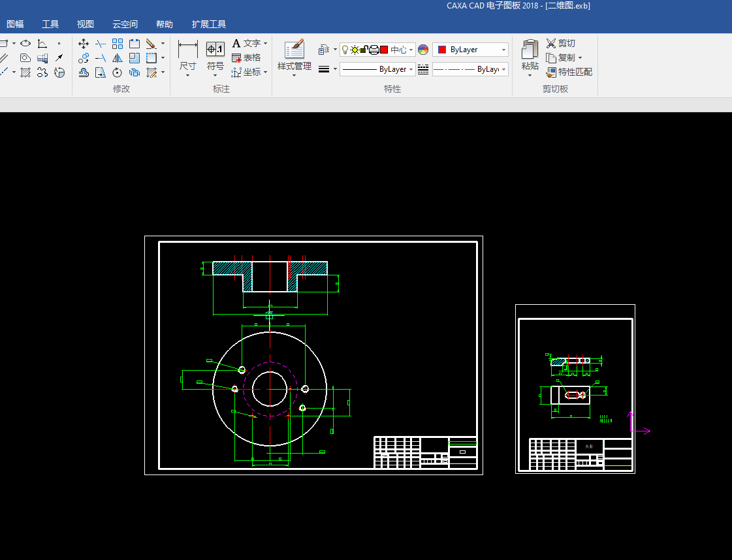Toggle the layer freeze sun icon

pos(355,50)
